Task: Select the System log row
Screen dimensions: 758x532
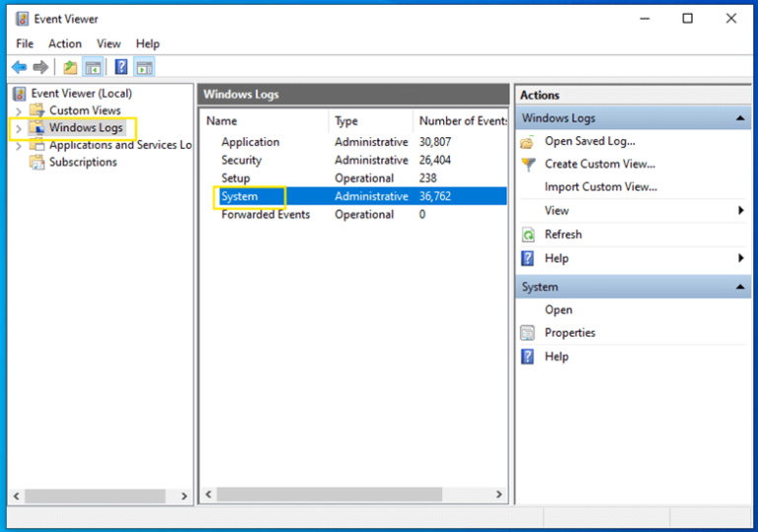Action: coord(354,196)
